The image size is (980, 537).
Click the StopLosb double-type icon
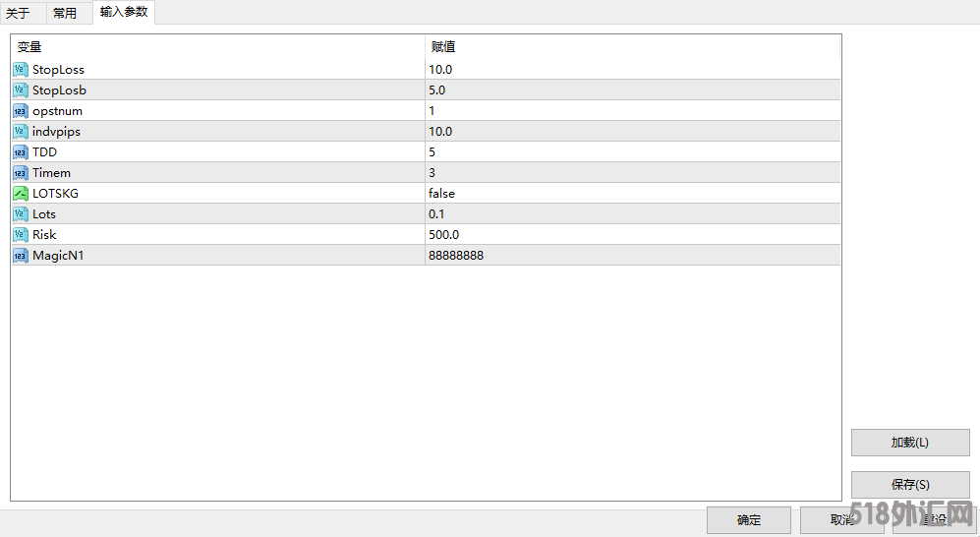point(21,90)
